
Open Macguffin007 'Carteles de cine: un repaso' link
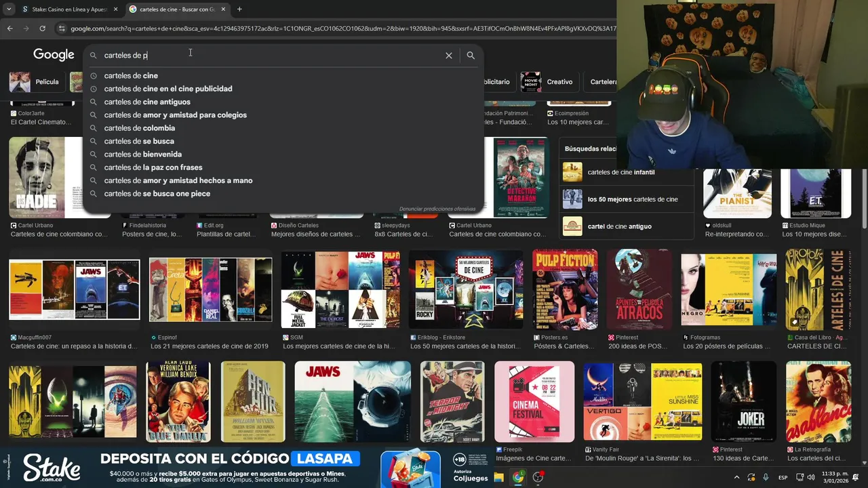[x=74, y=346]
